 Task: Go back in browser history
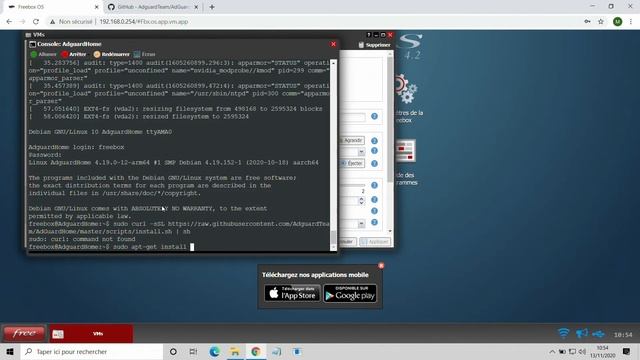coord(9,22)
